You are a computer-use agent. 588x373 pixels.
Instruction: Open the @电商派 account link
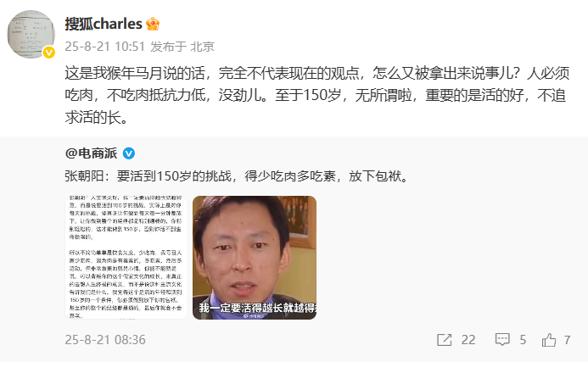(91, 153)
